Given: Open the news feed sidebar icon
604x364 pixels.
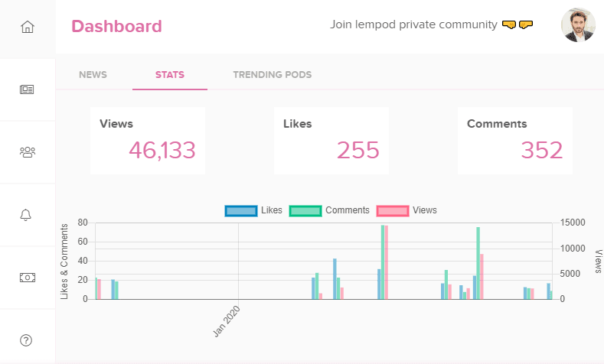Looking at the screenshot, I should tap(27, 89).
